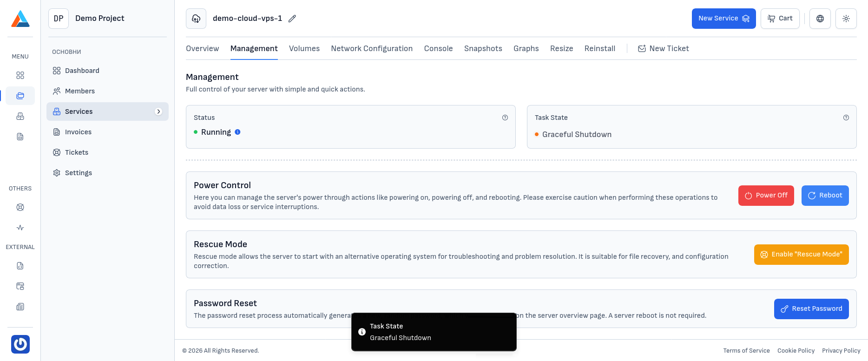Click the Status help question mark icon

click(505, 118)
